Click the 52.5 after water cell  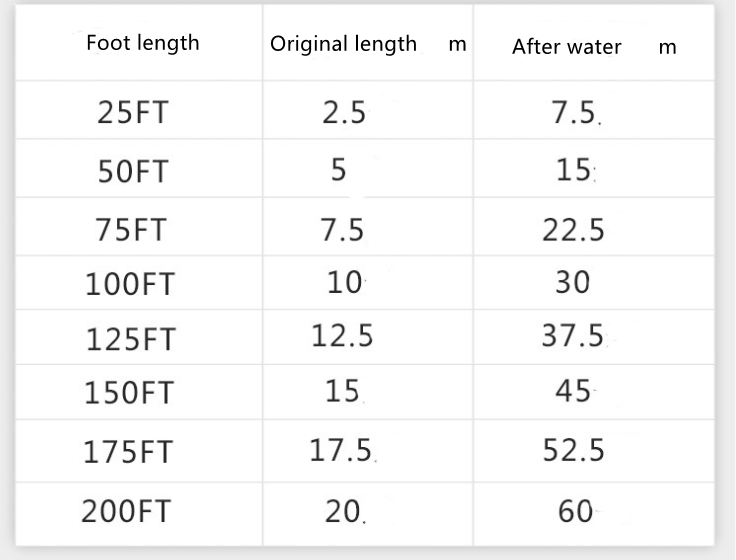tap(573, 451)
